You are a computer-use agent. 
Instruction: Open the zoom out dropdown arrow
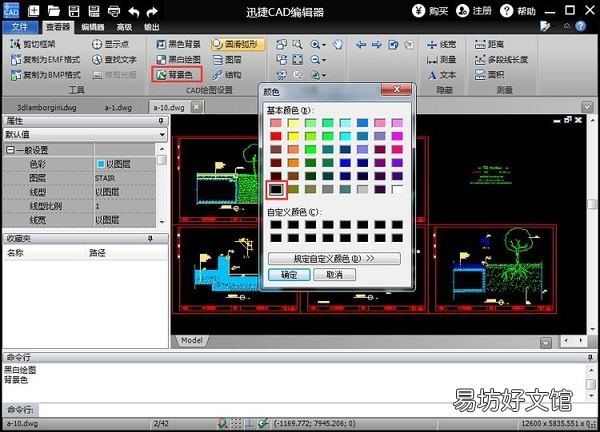[324, 60]
